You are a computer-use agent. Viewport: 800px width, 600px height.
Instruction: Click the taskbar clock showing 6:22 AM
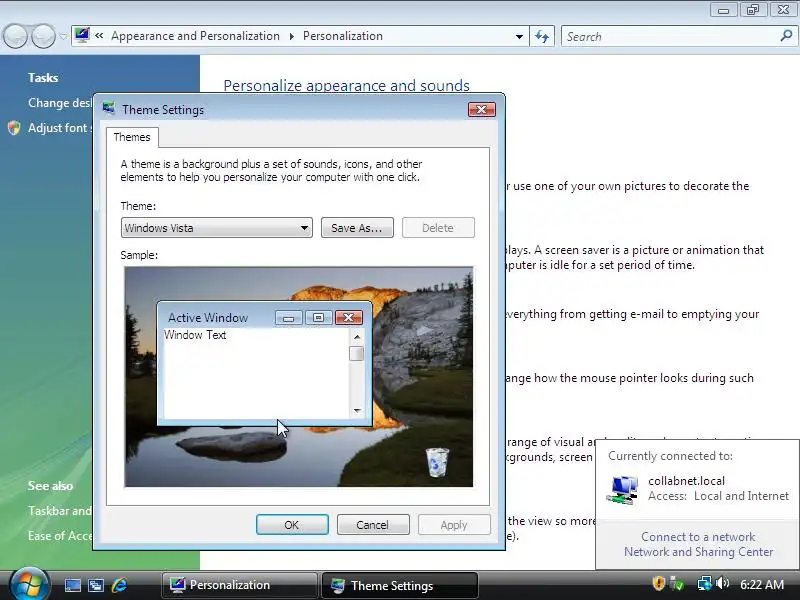pos(762,584)
